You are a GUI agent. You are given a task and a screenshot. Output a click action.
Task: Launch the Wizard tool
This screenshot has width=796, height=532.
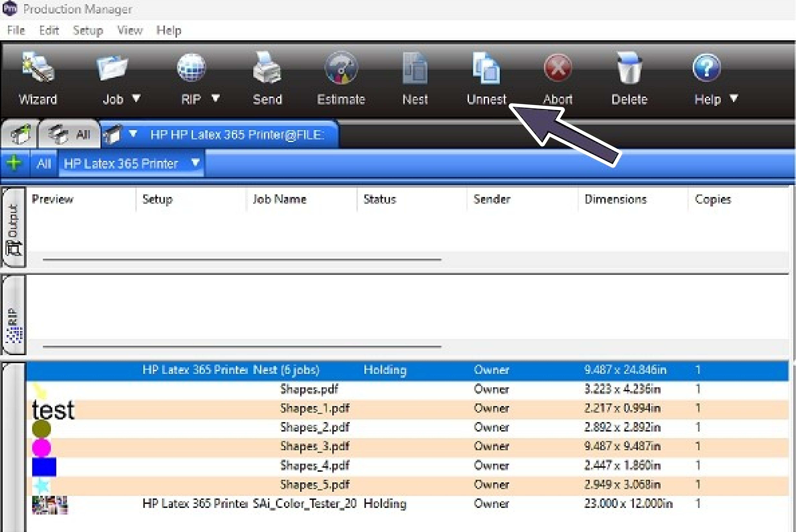[38, 78]
